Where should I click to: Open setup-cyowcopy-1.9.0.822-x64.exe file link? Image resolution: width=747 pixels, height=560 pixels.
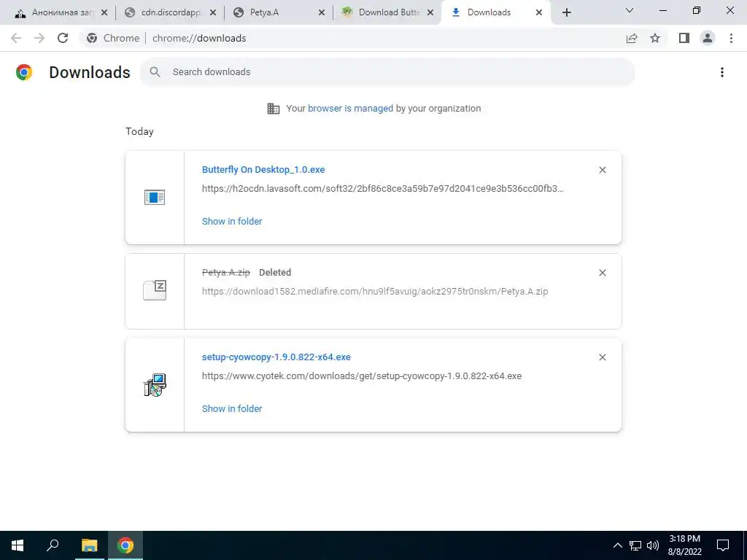tap(276, 357)
